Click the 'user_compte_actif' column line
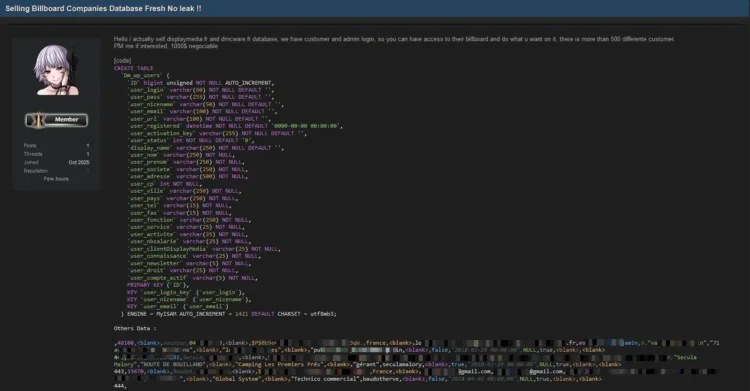Viewport: 750px width, 391px height. click(192, 278)
